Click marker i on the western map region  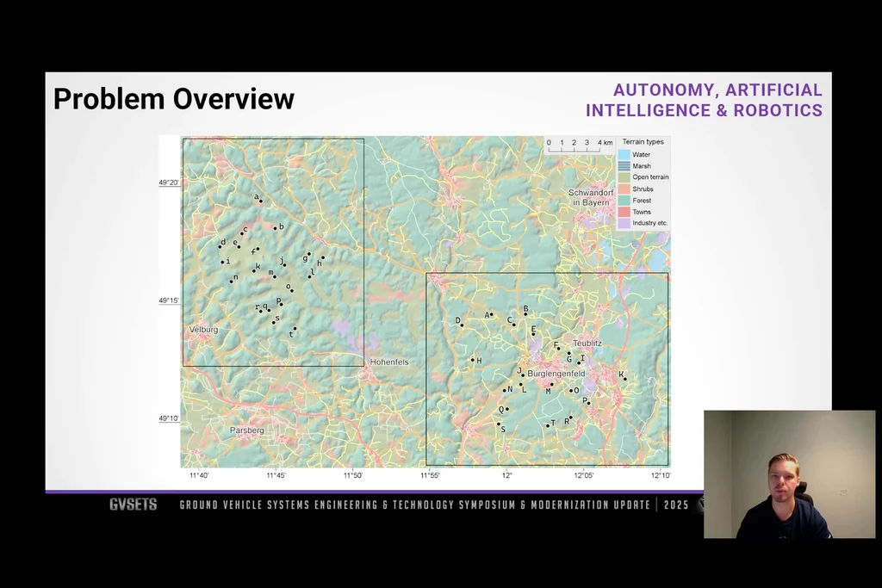222,262
